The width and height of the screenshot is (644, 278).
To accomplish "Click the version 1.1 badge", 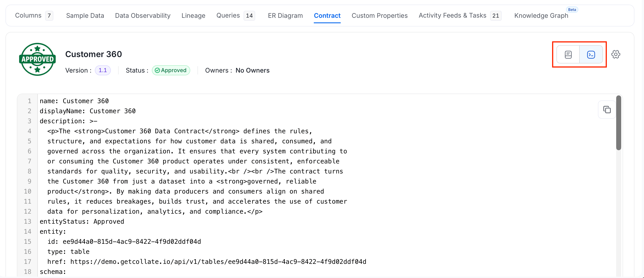I will point(103,70).
